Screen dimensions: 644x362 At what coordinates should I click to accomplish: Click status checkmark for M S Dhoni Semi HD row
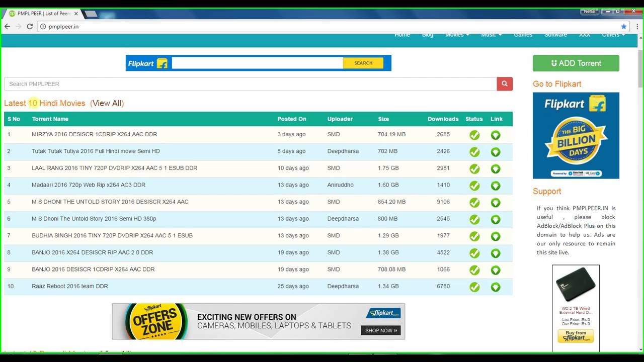(474, 220)
